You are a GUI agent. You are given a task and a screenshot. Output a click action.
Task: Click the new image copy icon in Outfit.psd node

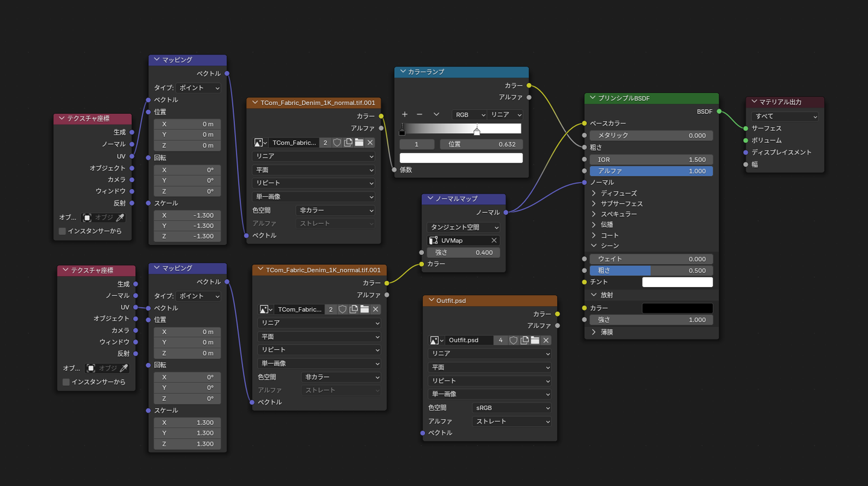coord(524,340)
